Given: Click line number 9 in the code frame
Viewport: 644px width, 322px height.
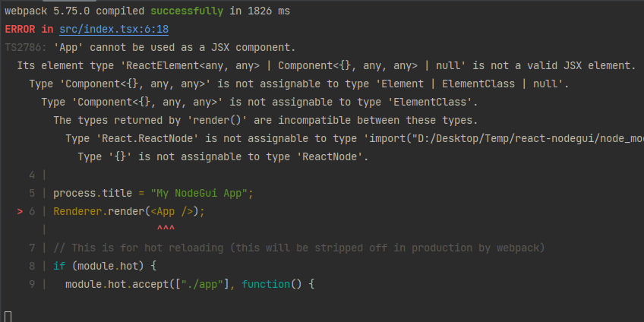Looking at the screenshot, I should coord(32,284).
